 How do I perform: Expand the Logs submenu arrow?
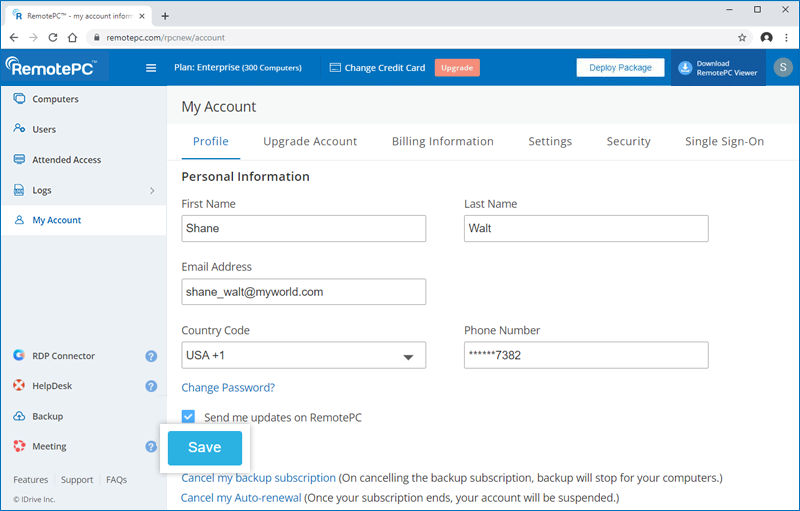click(152, 190)
